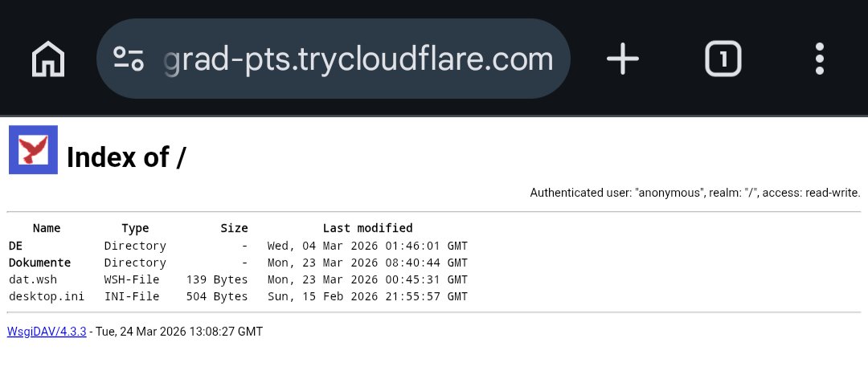Focus the trycloudflare.com address bar

tap(358, 59)
